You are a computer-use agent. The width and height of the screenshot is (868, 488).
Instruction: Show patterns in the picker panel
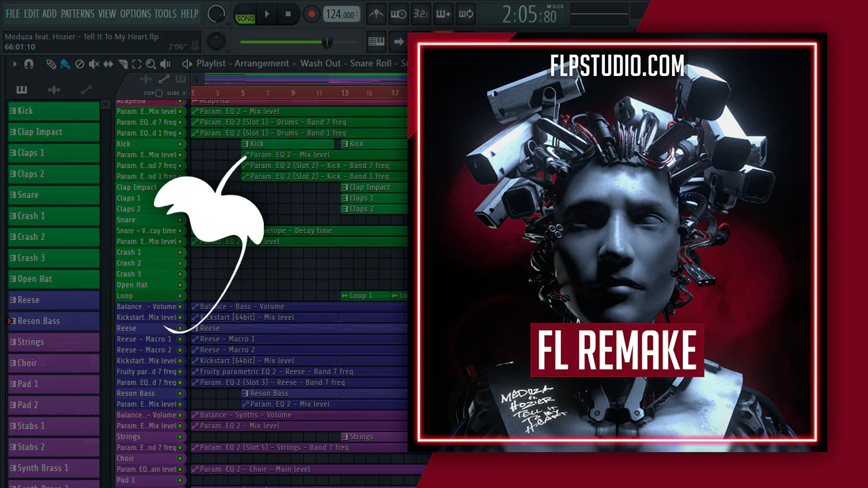(22, 89)
